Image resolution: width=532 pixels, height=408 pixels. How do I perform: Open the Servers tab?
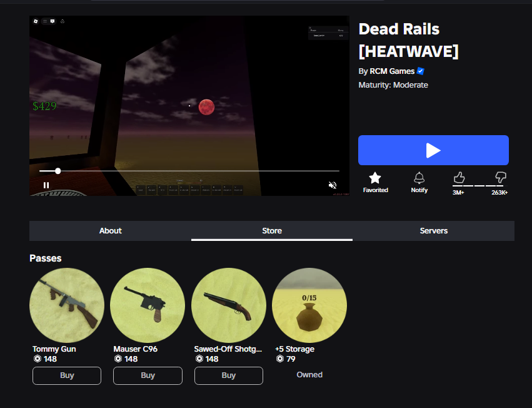[434, 231]
